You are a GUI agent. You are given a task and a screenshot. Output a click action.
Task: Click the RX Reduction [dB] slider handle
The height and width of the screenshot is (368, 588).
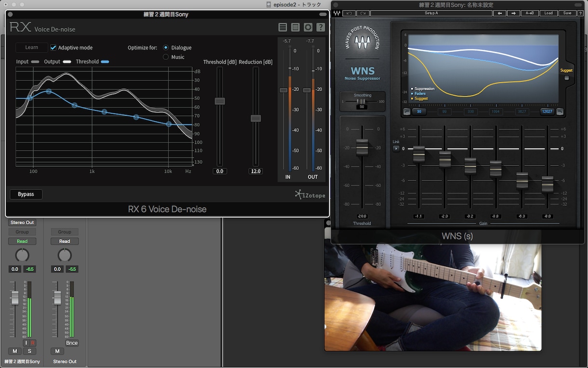[x=256, y=118]
